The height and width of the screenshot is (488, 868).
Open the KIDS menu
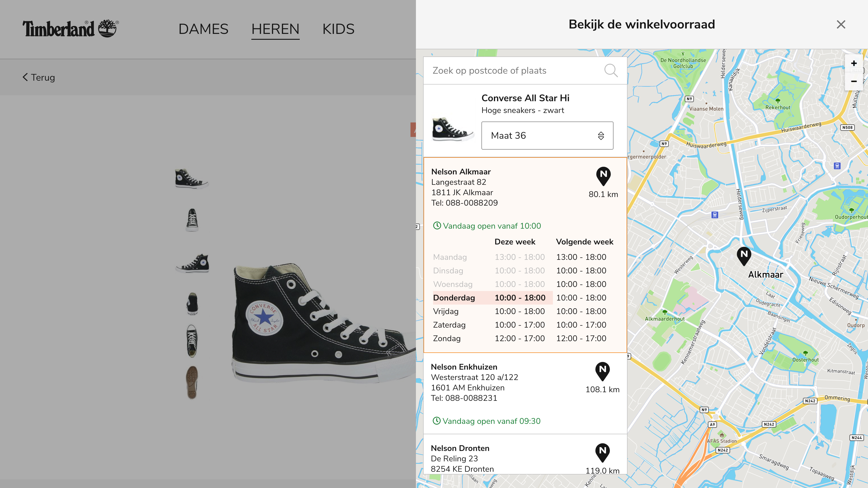tap(338, 29)
